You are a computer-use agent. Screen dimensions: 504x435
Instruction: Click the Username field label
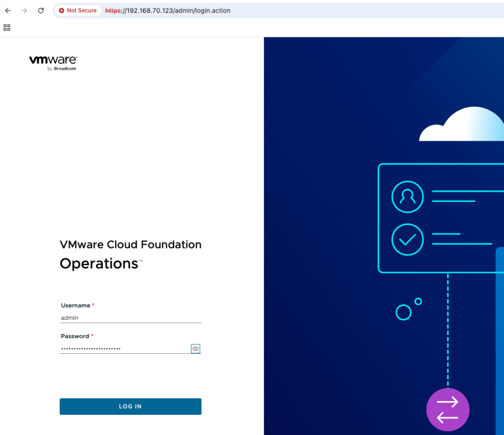coord(75,306)
